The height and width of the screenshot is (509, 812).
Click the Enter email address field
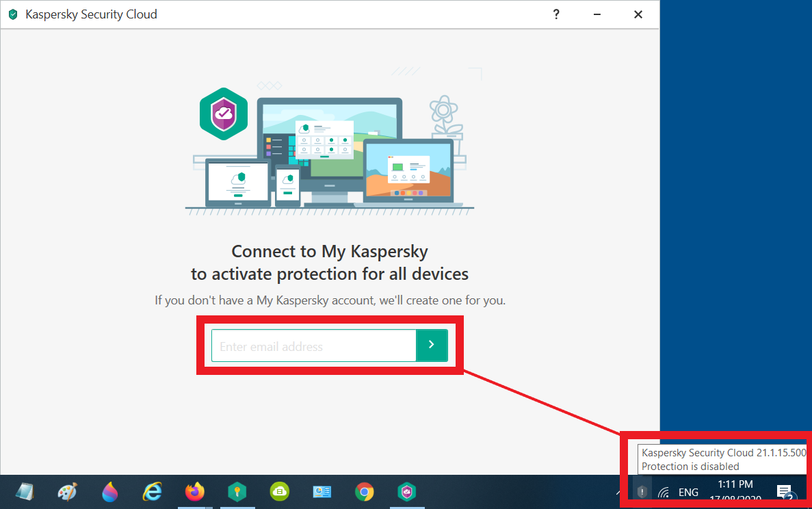[x=314, y=345]
